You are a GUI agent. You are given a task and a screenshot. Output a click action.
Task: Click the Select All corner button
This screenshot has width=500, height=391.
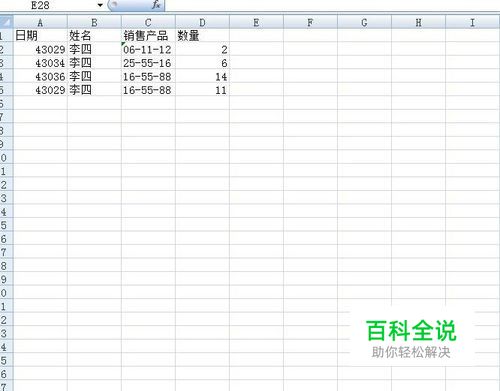6,22
